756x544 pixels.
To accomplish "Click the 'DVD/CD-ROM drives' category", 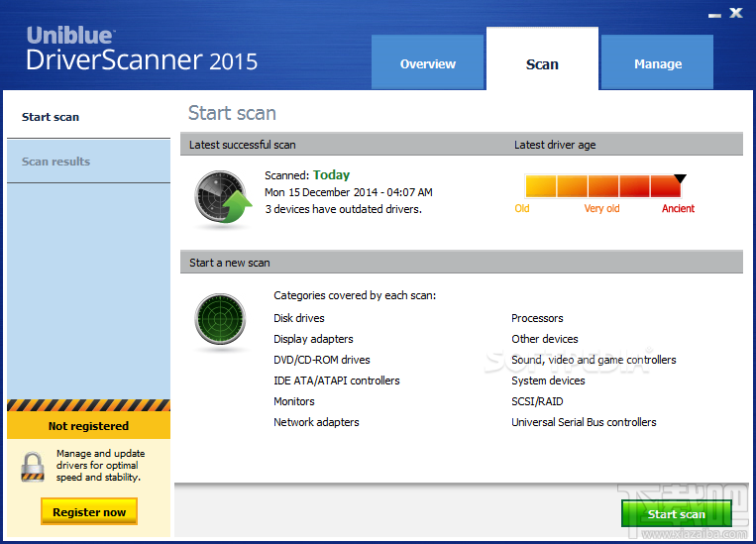I will (x=322, y=360).
